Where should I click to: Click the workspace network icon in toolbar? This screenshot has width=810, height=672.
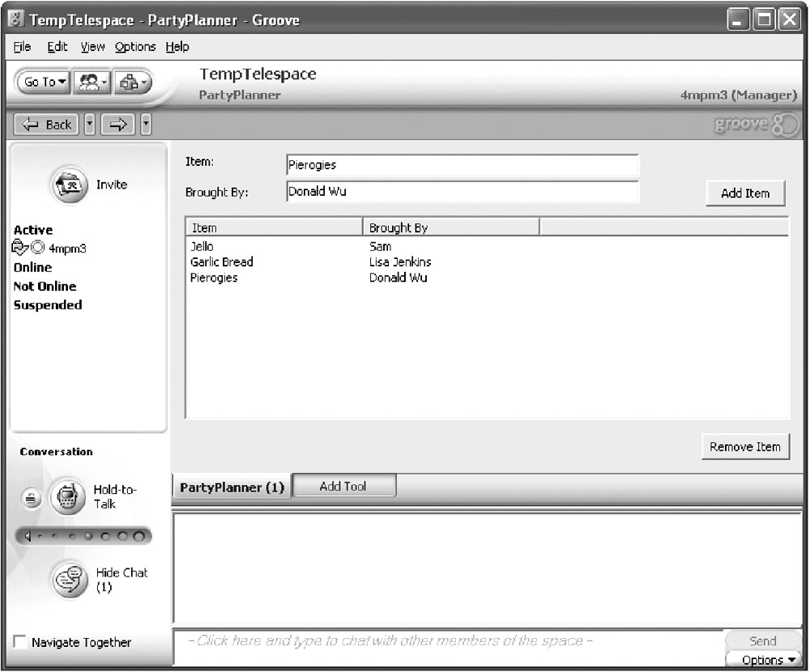133,82
